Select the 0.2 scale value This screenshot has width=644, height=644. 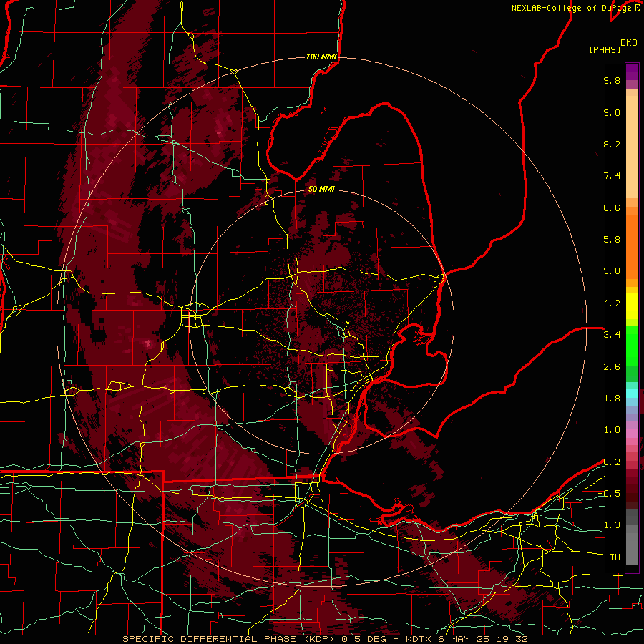pyautogui.click(x=612, y=462)
